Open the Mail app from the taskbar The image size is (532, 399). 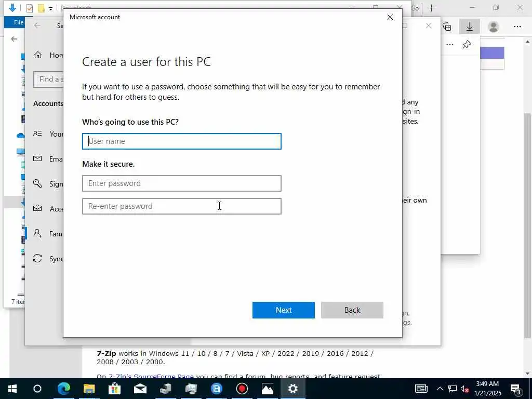pos(140,389)
